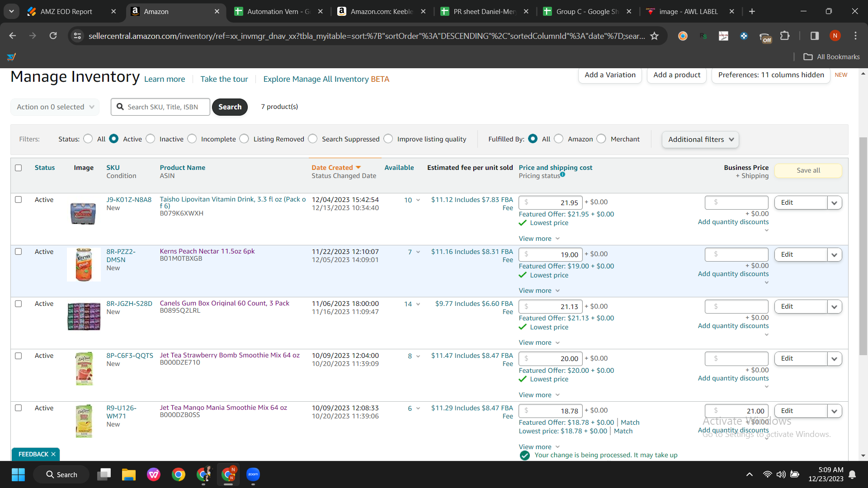Tick the select-all checkbox in the table header
This screenshot has width=868, height=488.
tap(19, 168)
